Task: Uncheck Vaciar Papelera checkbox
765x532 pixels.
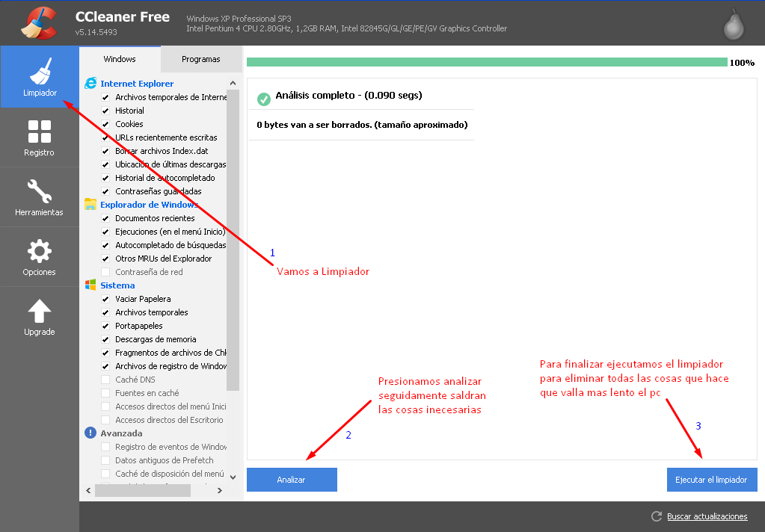Action: (x=105, y=299)
